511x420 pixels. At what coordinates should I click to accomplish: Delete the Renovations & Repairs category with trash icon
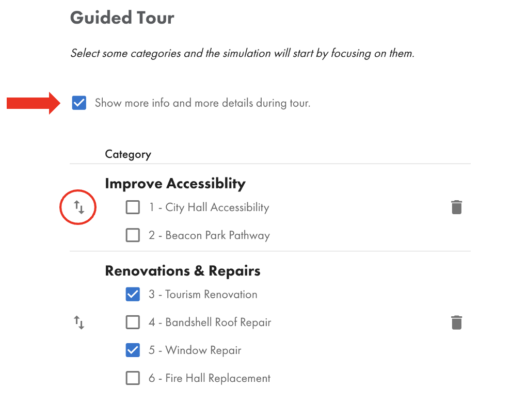tap(457, 322)
